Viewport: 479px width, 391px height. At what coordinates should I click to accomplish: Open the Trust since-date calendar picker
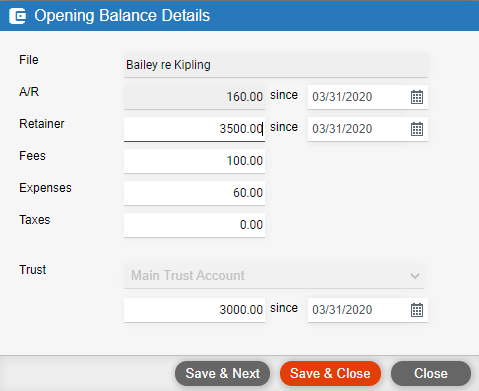417,310
